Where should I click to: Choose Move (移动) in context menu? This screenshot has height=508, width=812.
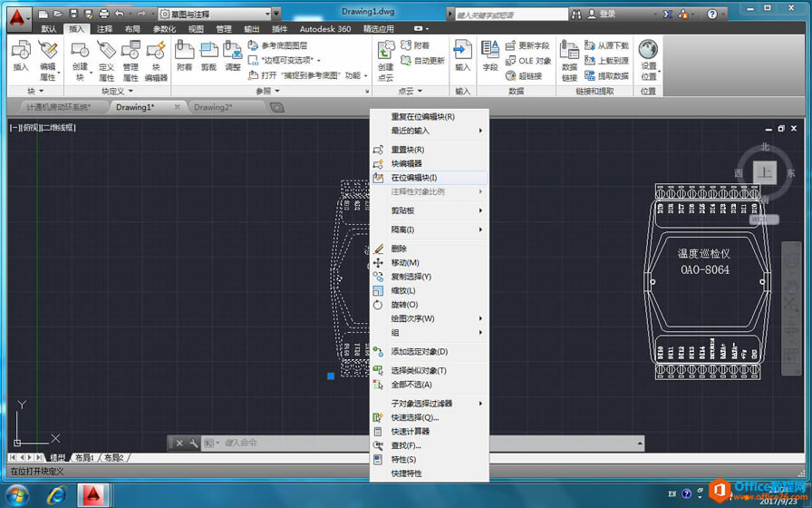pyautogui.click(x=430, y=263)
